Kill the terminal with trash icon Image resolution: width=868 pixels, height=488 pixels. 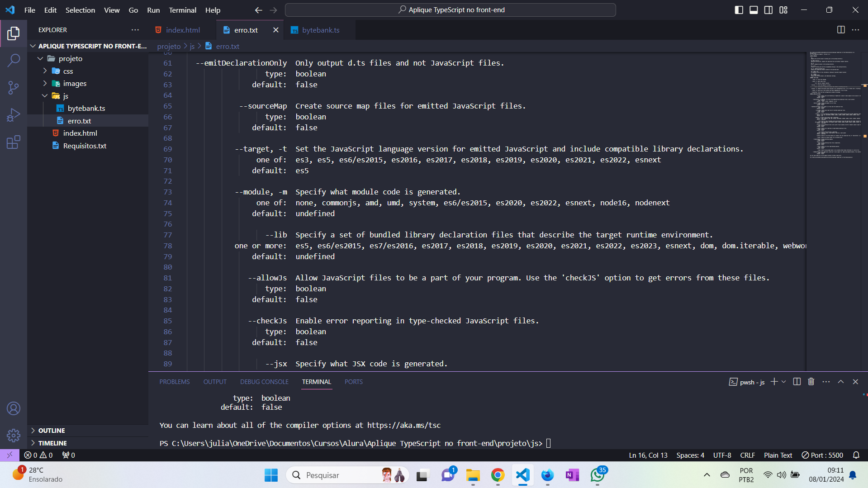(x=811, y=382)
